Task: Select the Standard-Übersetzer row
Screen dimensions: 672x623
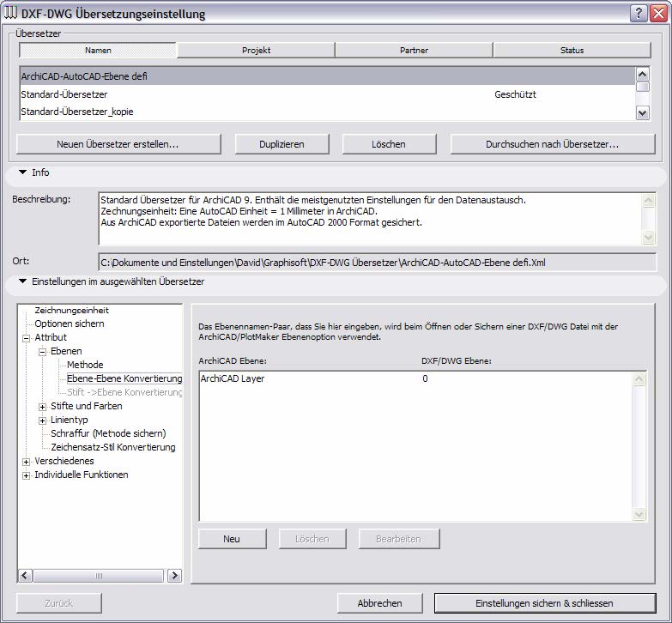Action: click(x=328, y=94)
